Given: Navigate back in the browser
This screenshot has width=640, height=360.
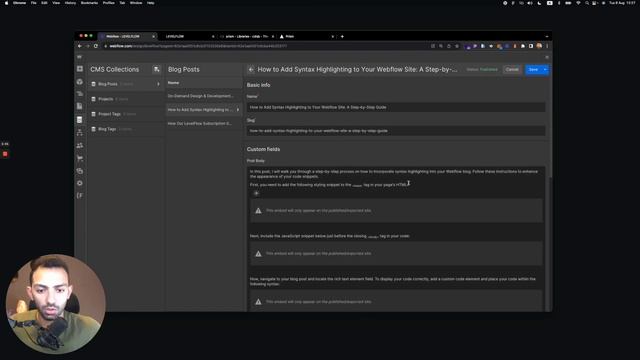Looking at the screenshot, I should [x=80, y=46].
